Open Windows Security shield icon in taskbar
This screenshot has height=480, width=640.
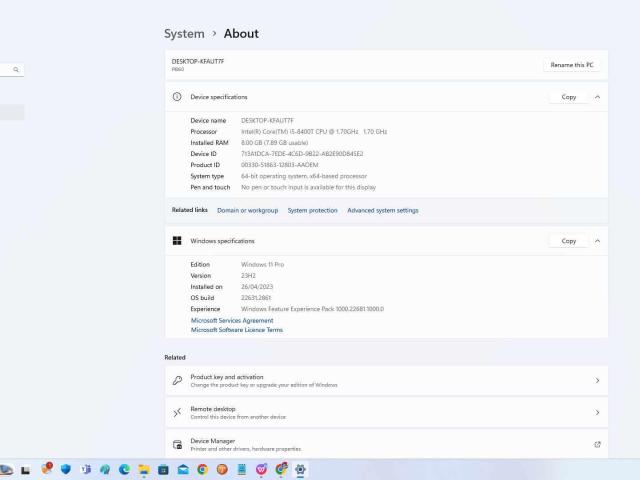tap(65, 469)
